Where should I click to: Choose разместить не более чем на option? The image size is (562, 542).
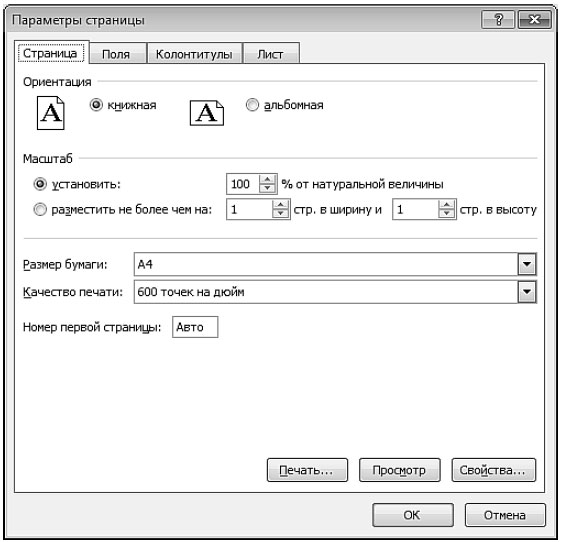pyautogui.click(x=40, y=209)
